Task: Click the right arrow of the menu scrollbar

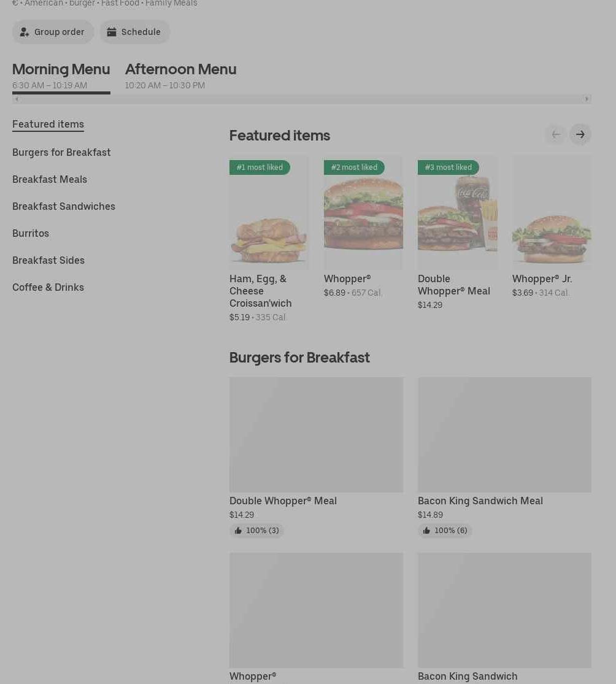Action: pos(587,99)
